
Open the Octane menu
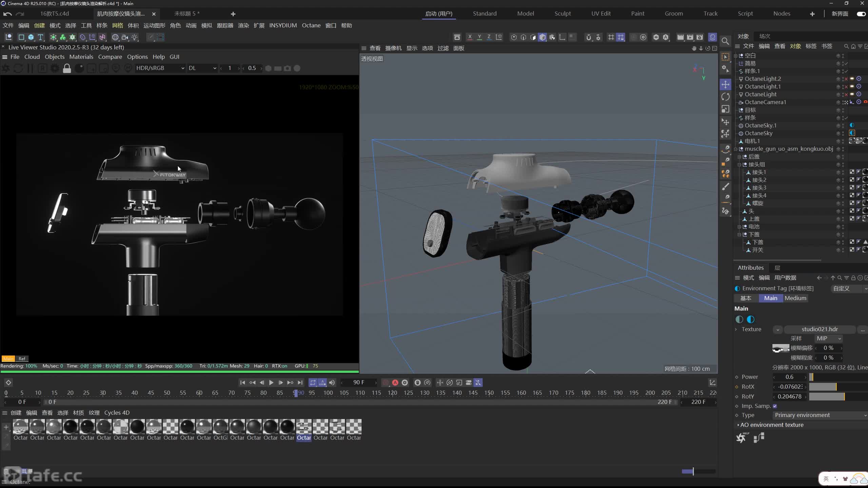[311, 25]
